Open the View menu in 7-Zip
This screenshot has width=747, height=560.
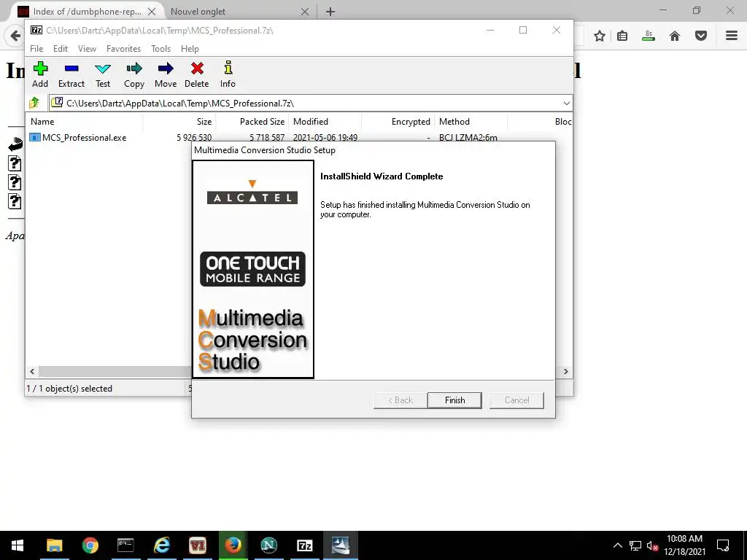pos(88,49)
